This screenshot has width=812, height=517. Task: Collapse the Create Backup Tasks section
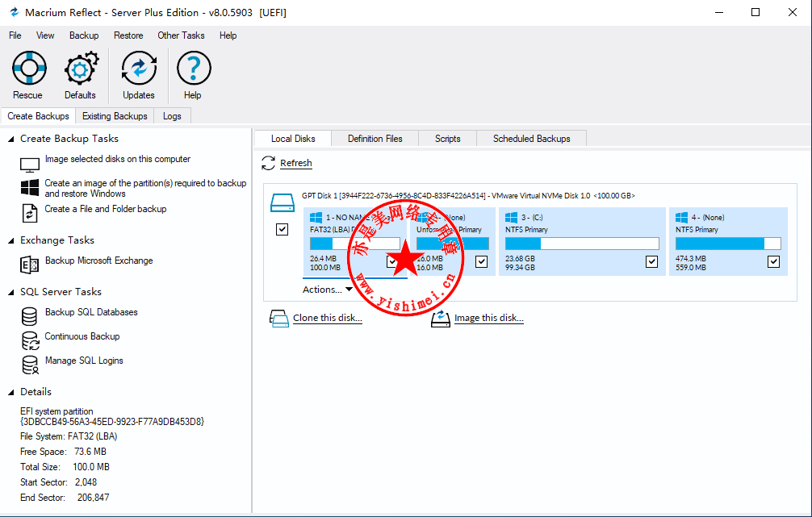tap(10, 140)
